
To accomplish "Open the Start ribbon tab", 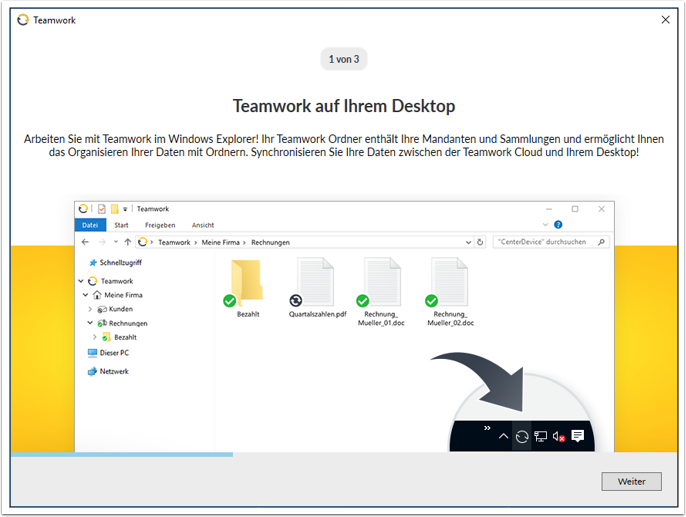I will click(121, 225).
